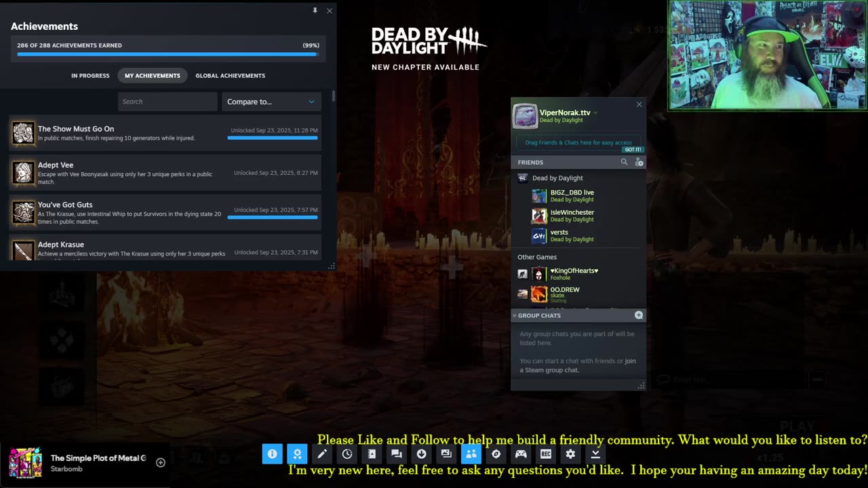Image resolution: width=868 pixels, height=488 pixels.
Task: Click the achievements list scrollbar
Action: [x=333, y=96]
